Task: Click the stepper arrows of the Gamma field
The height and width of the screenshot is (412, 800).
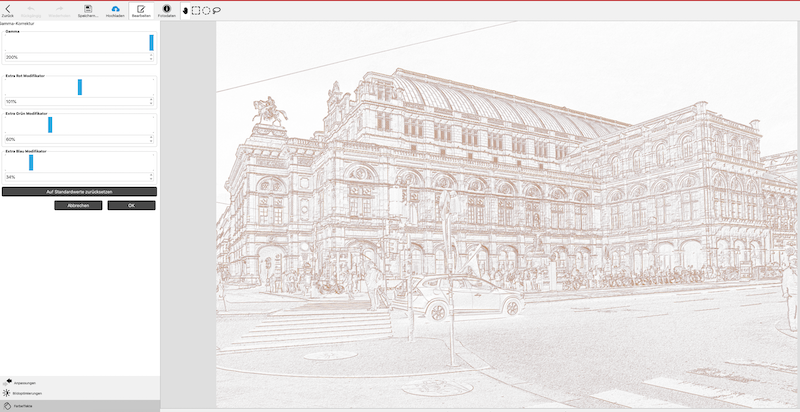Action: [x=151, y=58]
